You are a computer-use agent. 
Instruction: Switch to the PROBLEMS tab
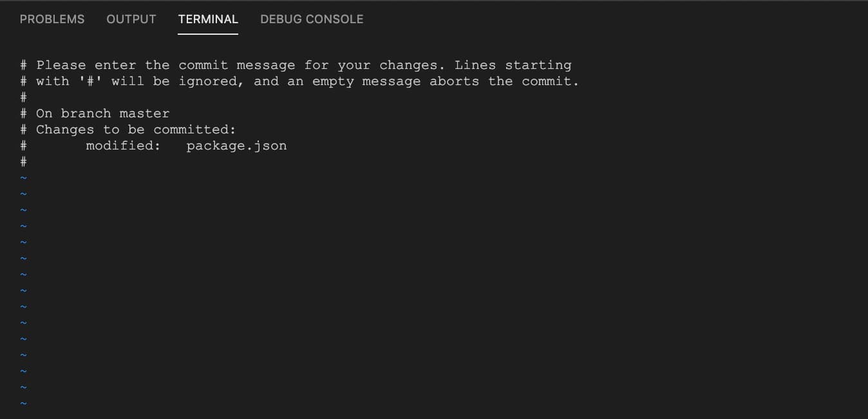(52, 19)
